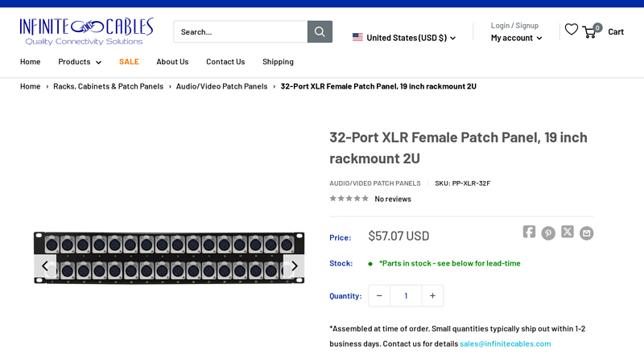
Task: Open the SALE menu item
Action: tap(129, 62)
